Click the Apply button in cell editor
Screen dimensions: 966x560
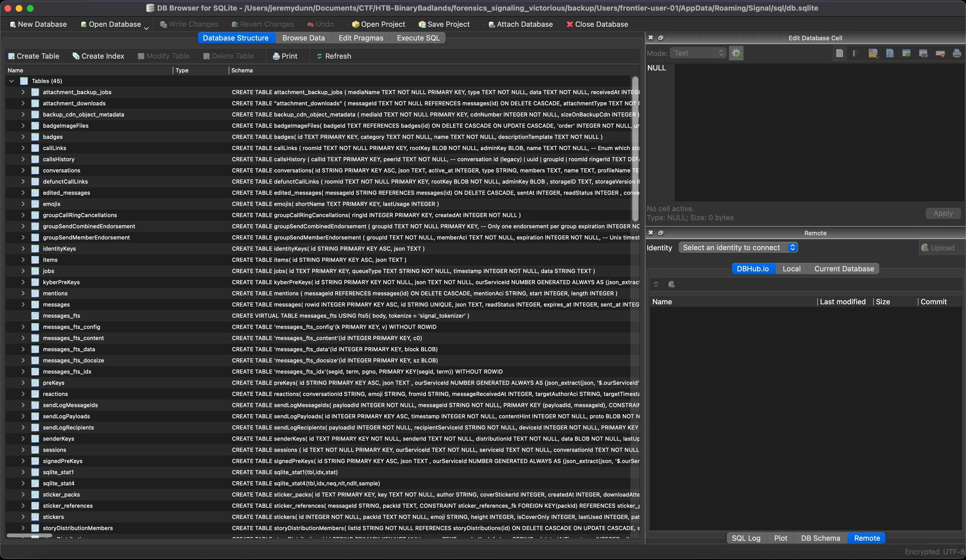[943, 213]
